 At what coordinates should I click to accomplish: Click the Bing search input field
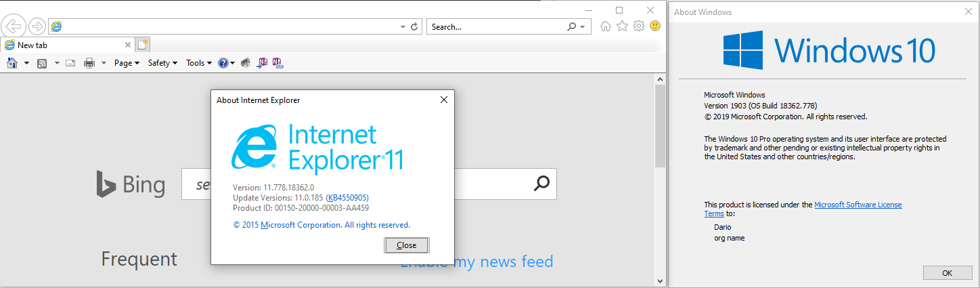[369, 183]
